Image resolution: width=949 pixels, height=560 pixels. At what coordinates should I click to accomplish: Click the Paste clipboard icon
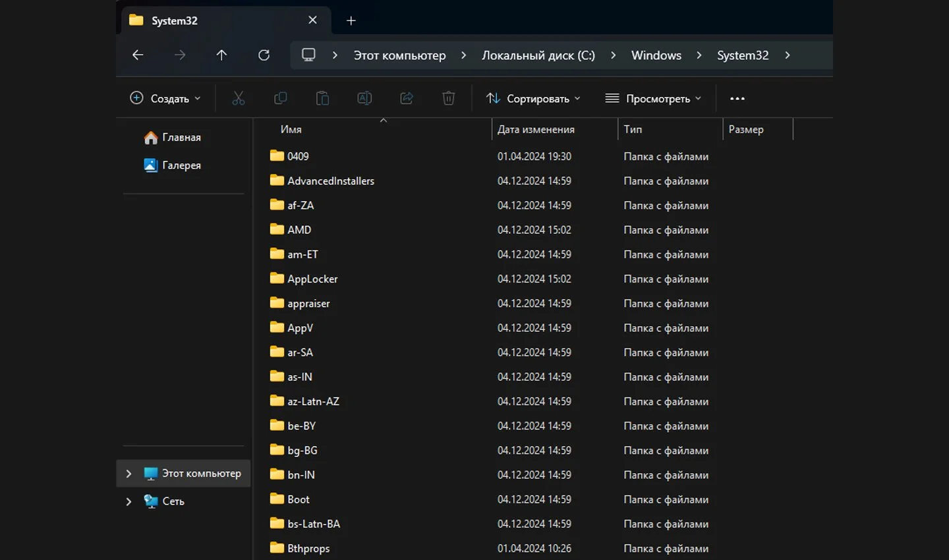(322, 98)
